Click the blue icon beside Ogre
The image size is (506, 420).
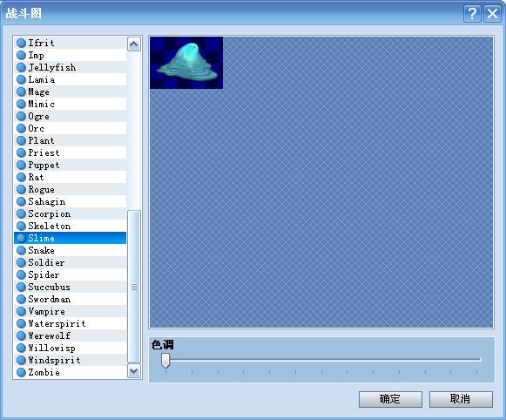(x=21, y=116)
